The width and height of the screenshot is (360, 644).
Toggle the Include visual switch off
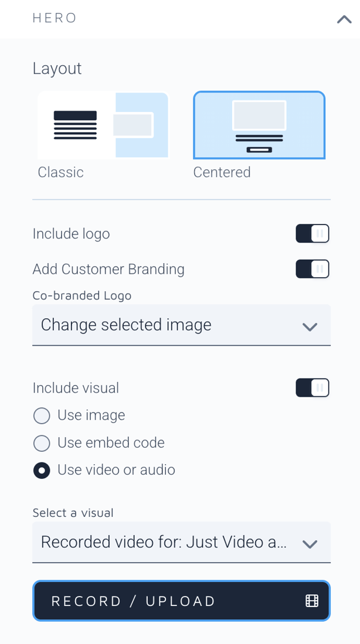coord(313,388)
